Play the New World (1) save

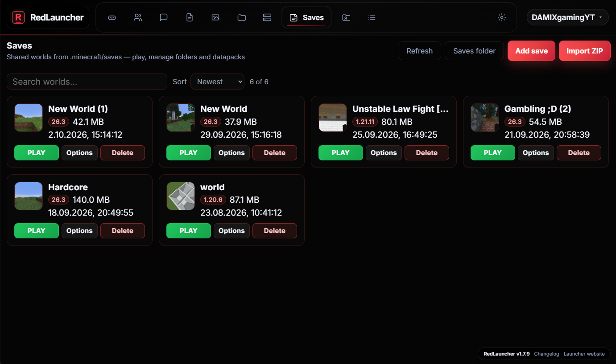(37, 153)
